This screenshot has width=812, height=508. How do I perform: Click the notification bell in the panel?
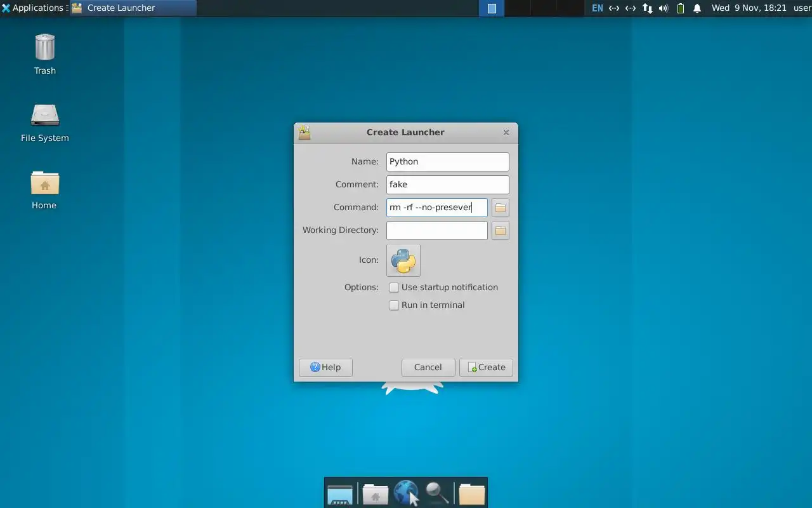tap(697, 8)
